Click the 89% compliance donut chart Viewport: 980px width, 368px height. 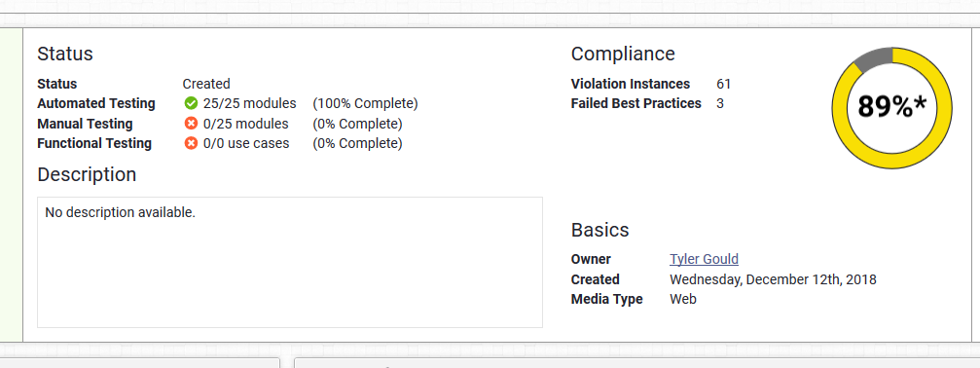pos(891,107)
